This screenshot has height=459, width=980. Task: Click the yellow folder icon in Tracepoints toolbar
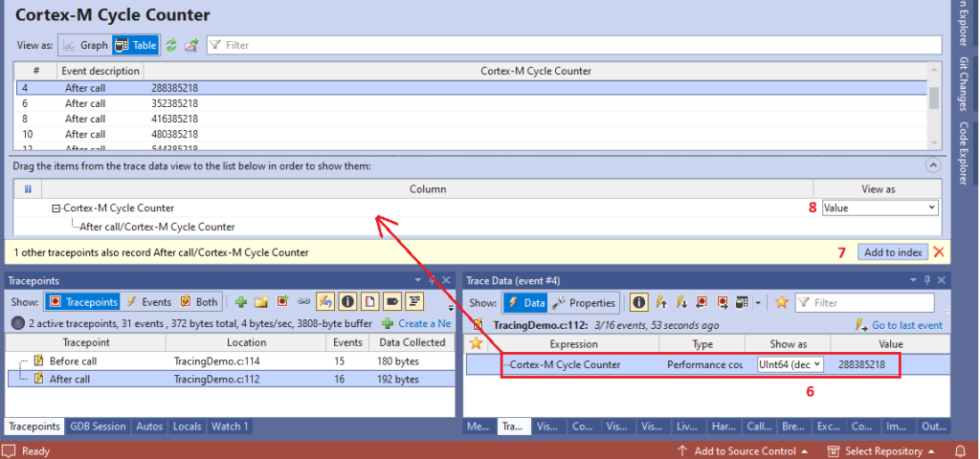click(260, 302)
